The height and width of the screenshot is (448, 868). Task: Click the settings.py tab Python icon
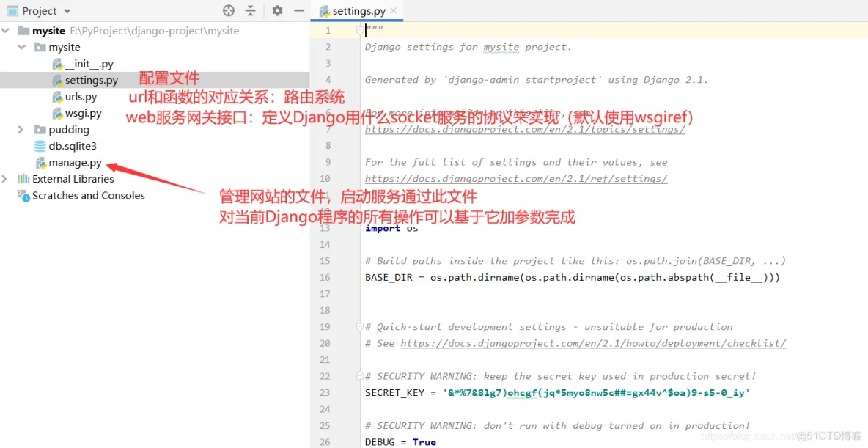[x=324, y=12]
